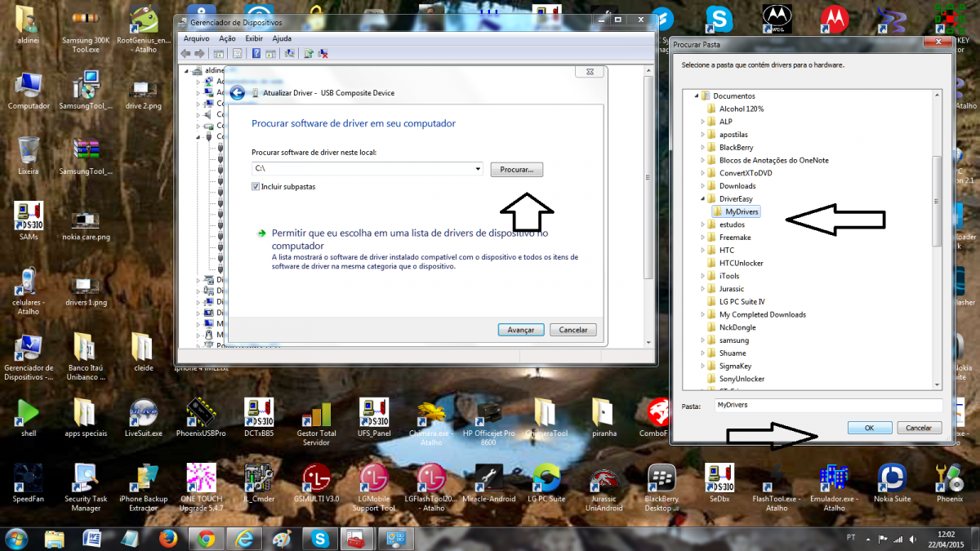The height and width of the screenshot is (551, 980).
Task: Open Skype from the taskbar
Action: coord(319,539)
